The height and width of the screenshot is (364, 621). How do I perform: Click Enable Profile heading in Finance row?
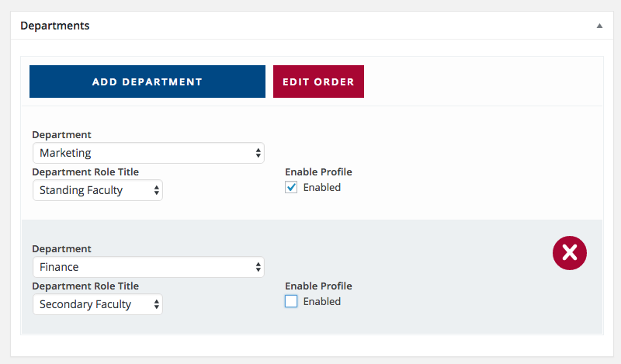coord(318,286)
